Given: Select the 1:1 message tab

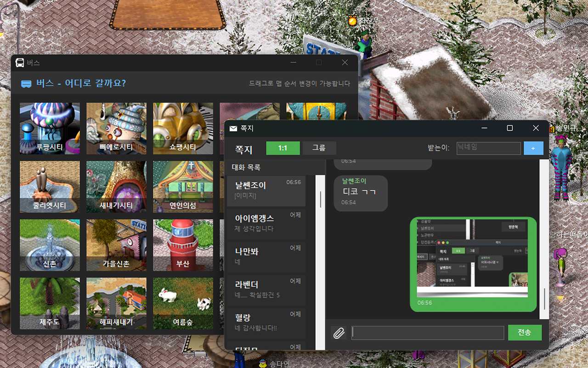Looking at the screenshot, I should pyautogui.click(x=283, y=148).
